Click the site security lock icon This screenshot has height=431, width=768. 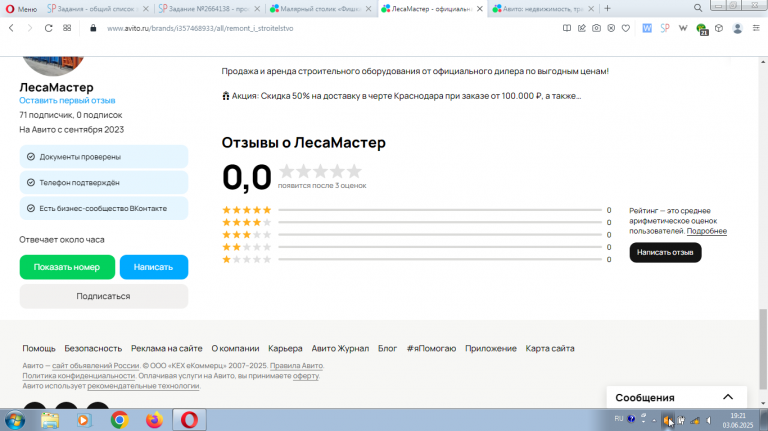tap(93, 28)
